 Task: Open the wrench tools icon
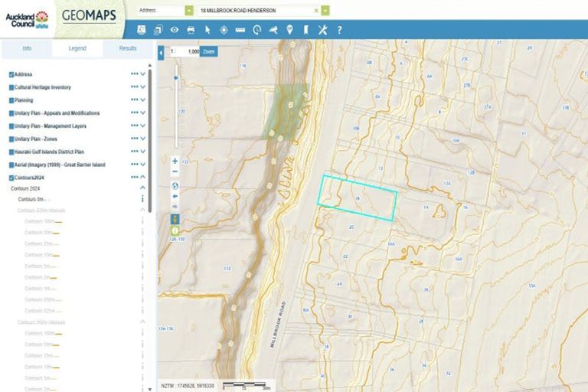tap(322, 30)
